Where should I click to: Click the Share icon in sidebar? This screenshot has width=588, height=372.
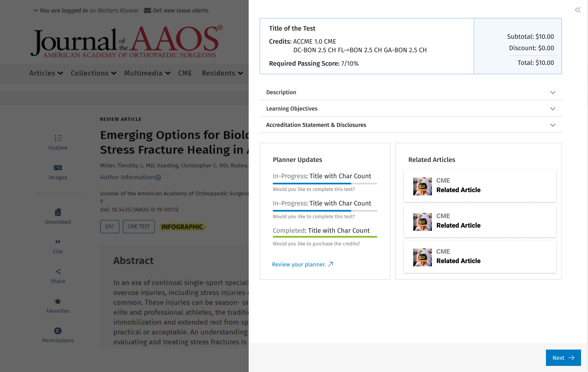pyautogui.click(x=58, y=272)
